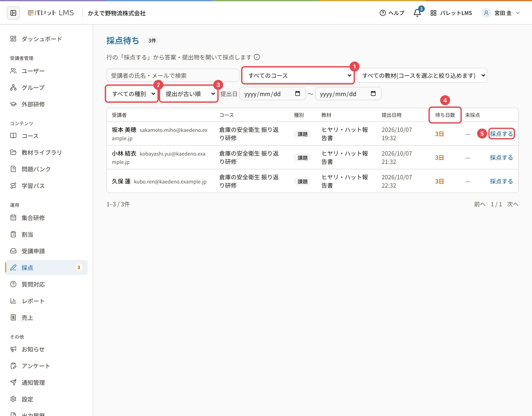
Task: Open 学習パス in the sidebar
Action: point(46,186)
